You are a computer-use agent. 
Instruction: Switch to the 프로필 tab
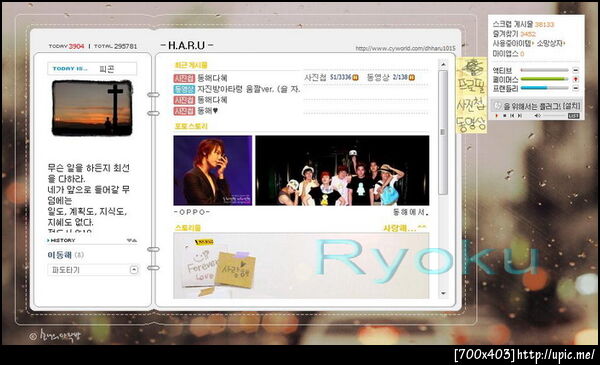click(x=472, y=86)
